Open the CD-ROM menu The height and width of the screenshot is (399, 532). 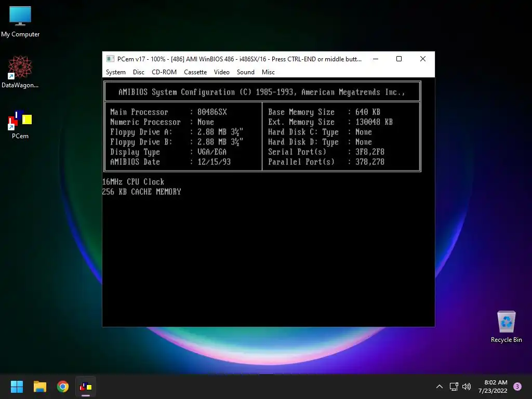point(164,72)
